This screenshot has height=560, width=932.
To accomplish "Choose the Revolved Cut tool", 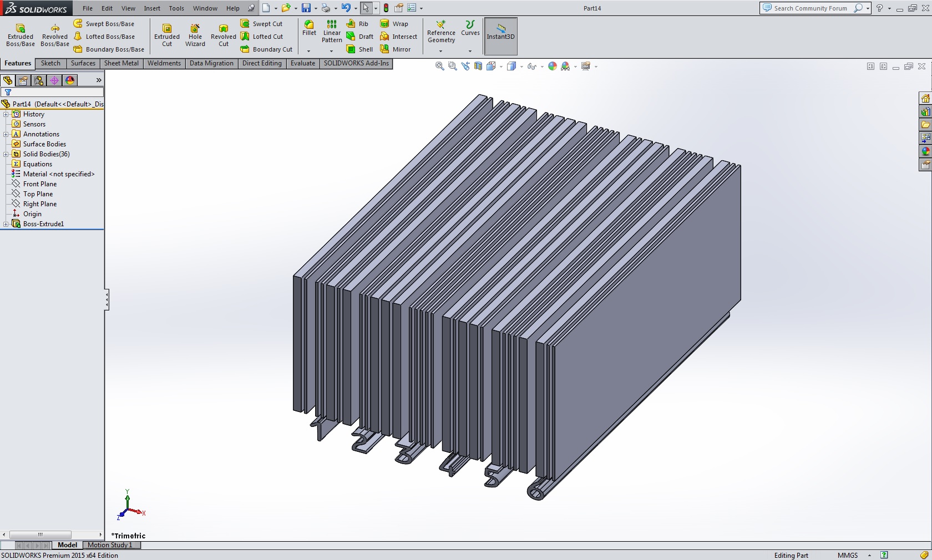I will coord(223,35).
